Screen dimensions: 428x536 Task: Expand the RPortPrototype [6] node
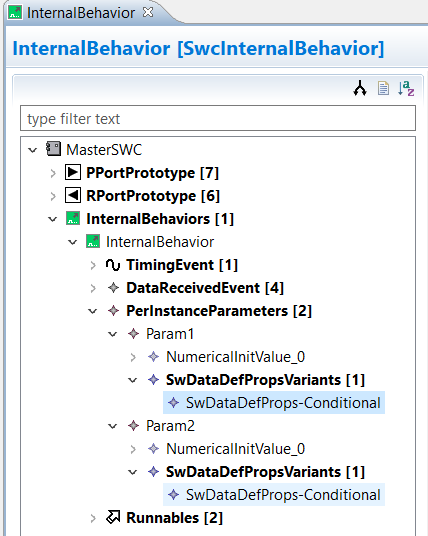tap(53, 196)
